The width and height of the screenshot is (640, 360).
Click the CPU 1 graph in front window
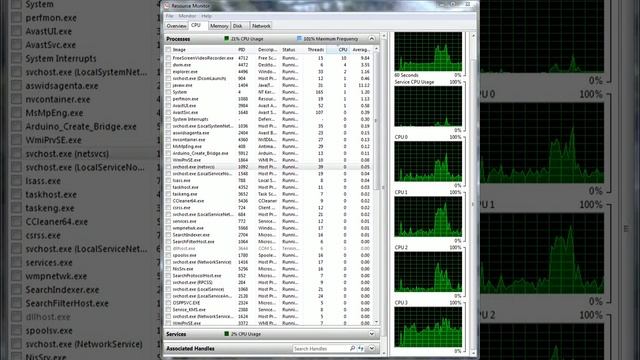click(x=428, y=216)
